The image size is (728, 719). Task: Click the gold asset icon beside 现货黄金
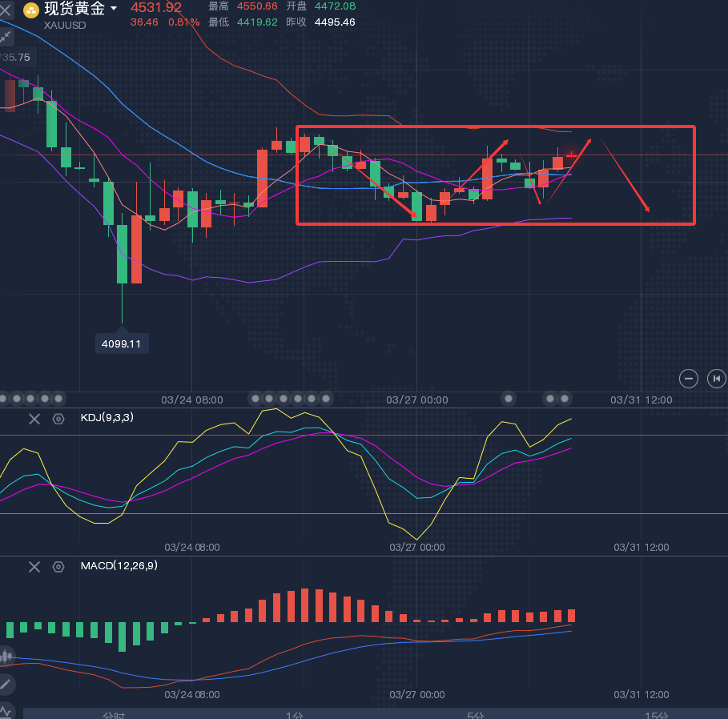[x=30, y=10]
